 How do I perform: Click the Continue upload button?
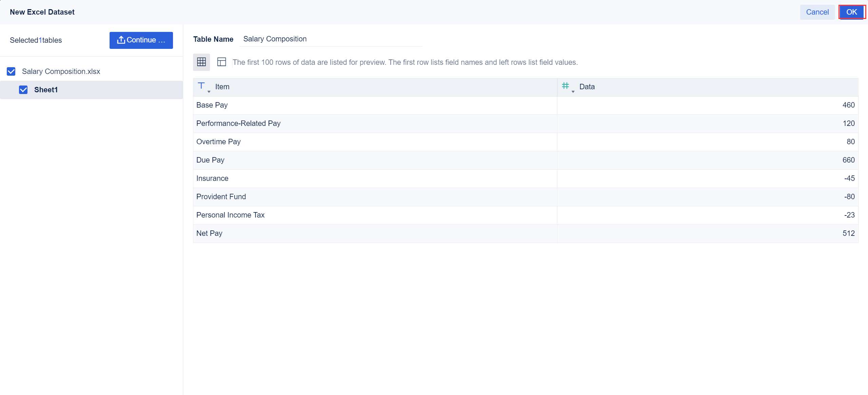point(141,40)
